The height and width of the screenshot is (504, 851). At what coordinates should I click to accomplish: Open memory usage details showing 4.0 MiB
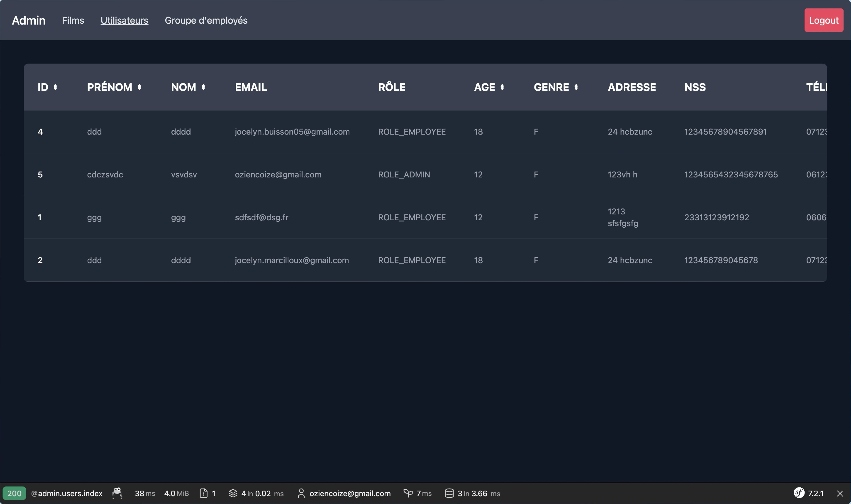(x=176, y=494)
